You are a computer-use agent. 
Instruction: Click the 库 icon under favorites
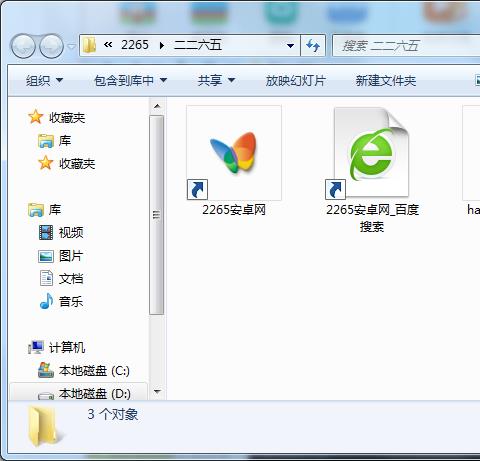pyautogui.click(x=46, y=141)
